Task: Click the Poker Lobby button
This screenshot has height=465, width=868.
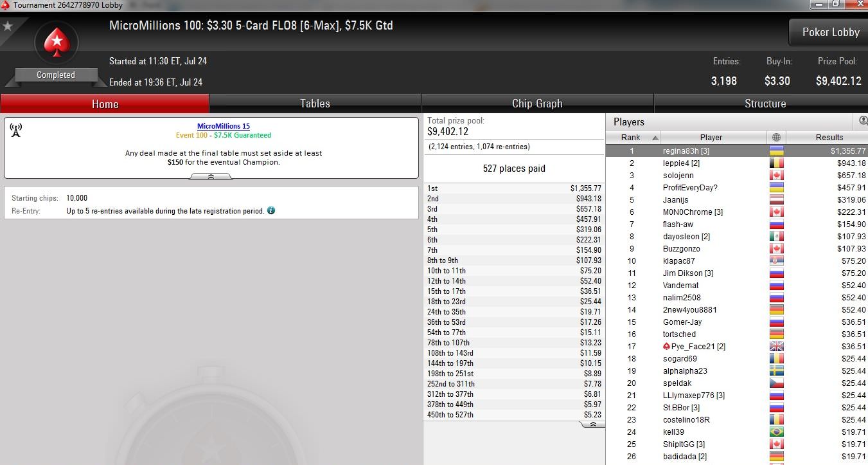Action: click(x=830, y=32)
